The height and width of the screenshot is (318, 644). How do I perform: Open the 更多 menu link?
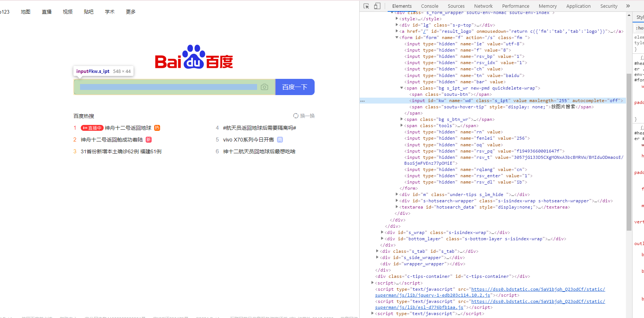(131, 12)
